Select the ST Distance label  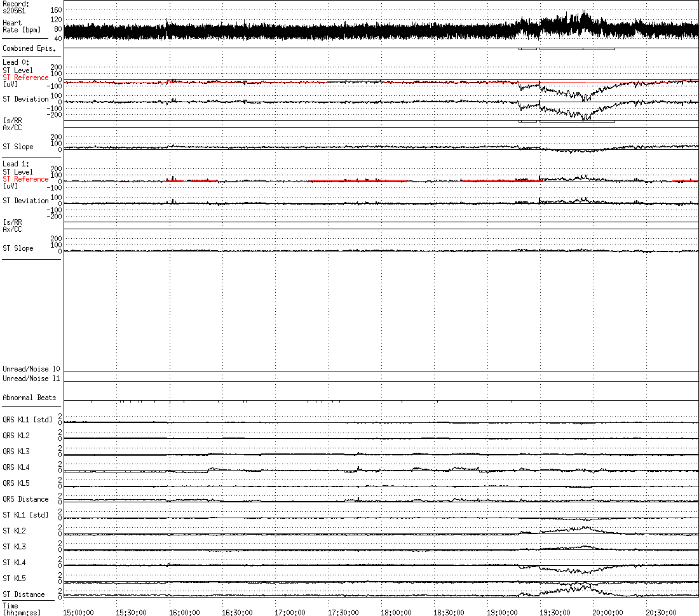click(x=24, y=594)
